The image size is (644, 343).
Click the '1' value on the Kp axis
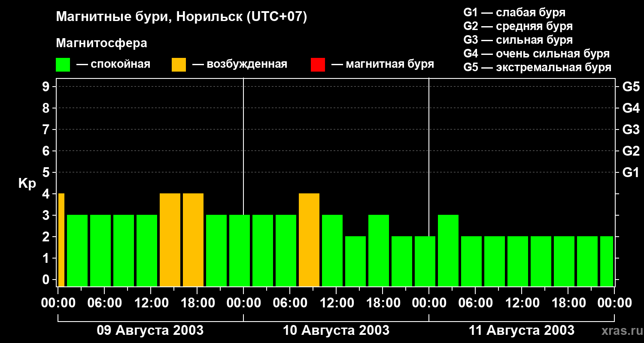(x=47, y=258)
